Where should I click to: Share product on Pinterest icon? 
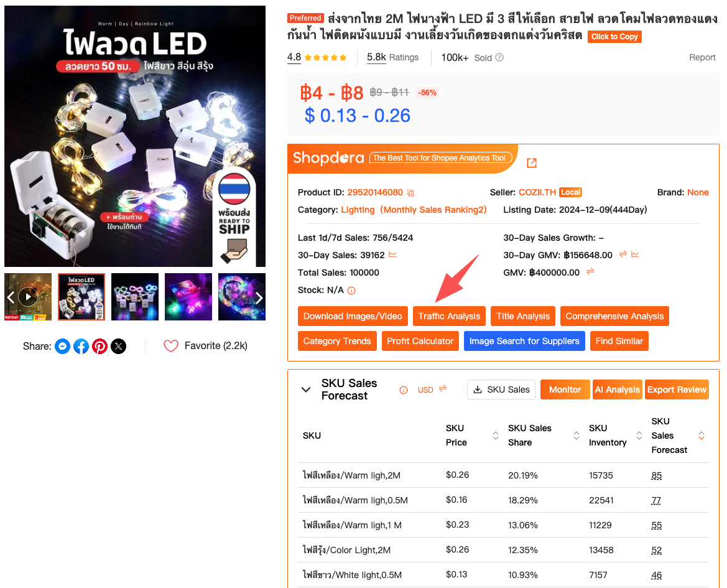click(x=100, y=346)
